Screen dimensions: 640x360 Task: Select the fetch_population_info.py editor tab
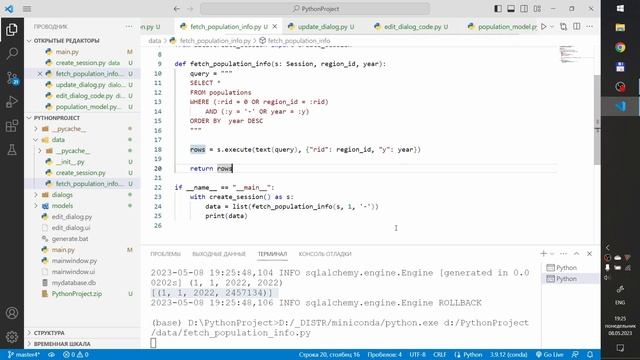(x=225, y=27)
